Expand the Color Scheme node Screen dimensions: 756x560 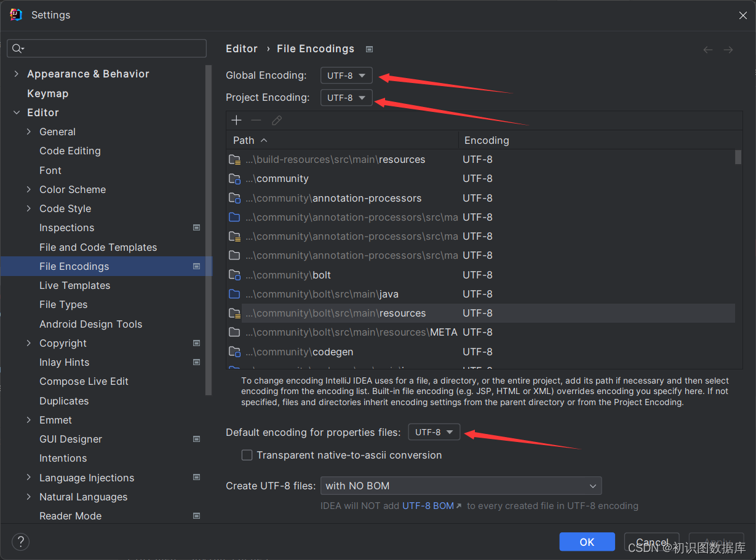pos(29,189)
